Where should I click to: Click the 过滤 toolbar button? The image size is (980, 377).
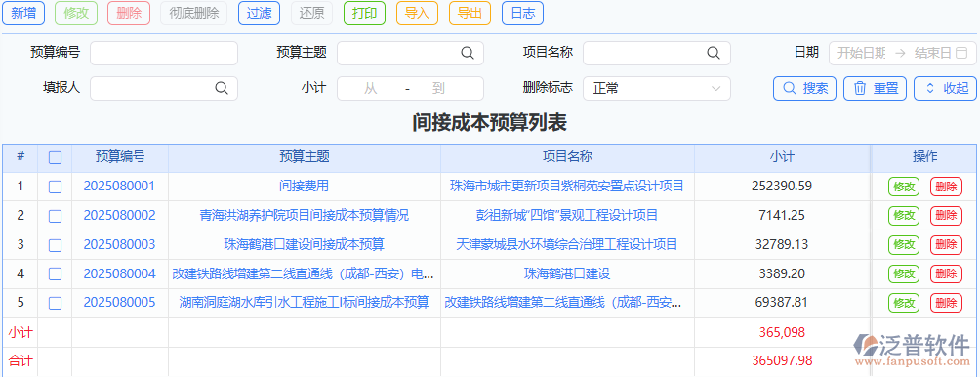259,13
